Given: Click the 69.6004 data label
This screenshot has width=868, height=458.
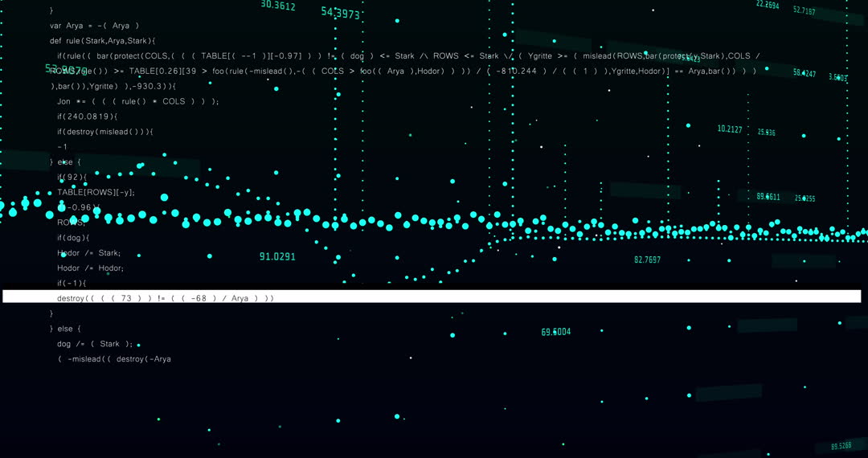Looking at the screenshot, I should coord(555,332).
